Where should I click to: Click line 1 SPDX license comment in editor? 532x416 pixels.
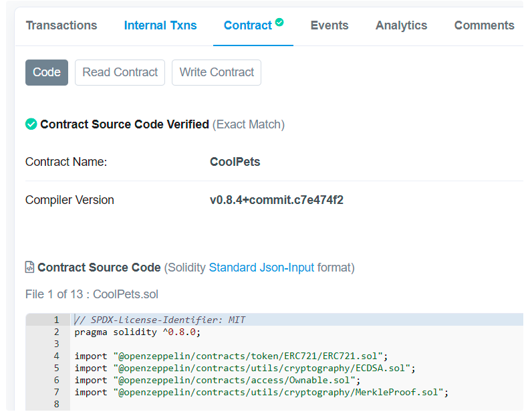click(160, 320)
